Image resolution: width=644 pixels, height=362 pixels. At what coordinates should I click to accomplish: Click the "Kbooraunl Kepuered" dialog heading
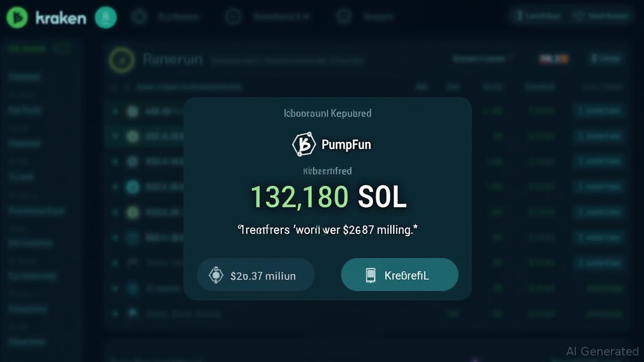328,113
